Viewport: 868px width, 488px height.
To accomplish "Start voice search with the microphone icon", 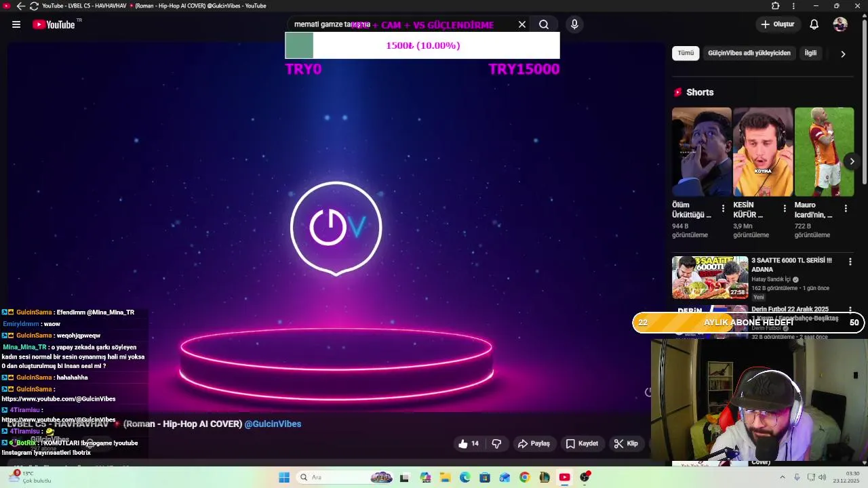I will [x=574, y=24].
